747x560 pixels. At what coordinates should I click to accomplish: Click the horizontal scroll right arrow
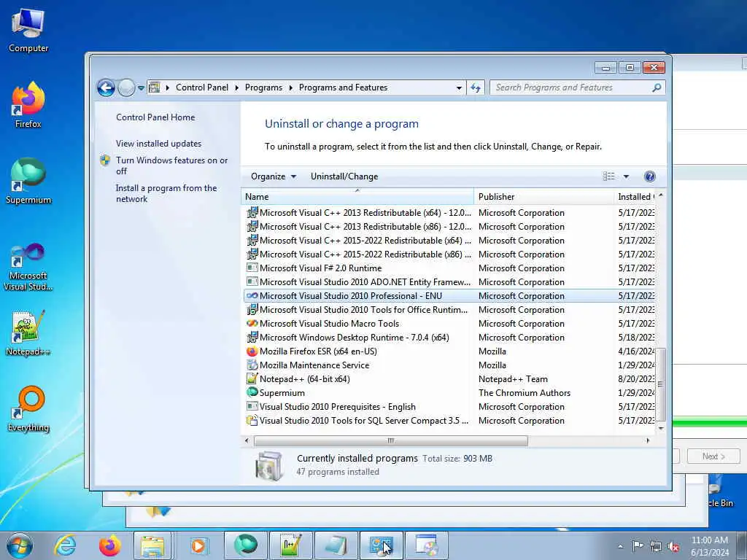coord(648,441)
